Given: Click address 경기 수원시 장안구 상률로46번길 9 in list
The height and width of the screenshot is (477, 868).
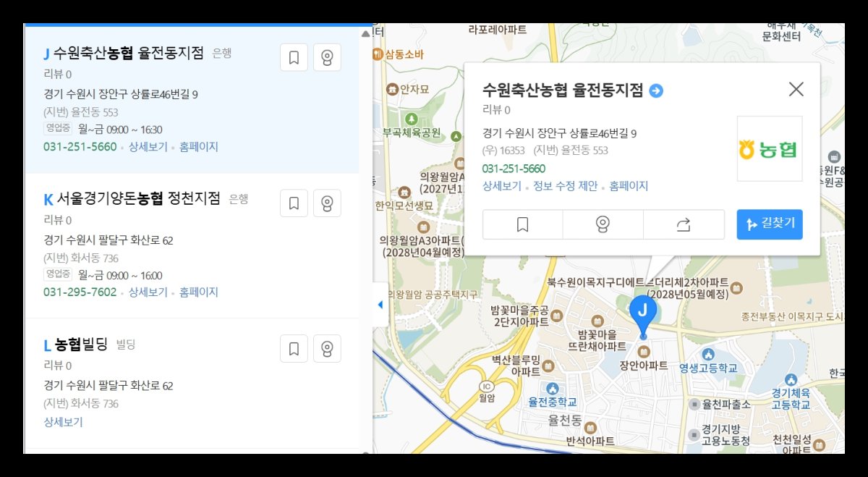Looking at the screenshot, I should (121, 94).
